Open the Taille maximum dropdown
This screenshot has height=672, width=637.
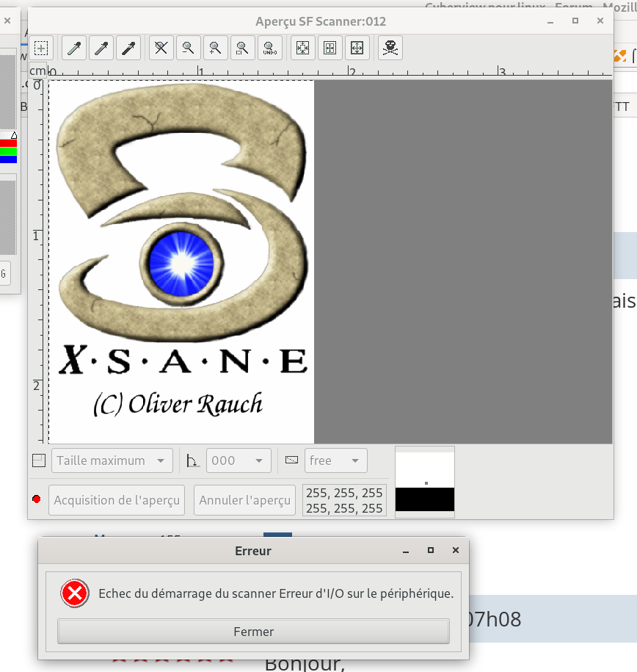(x=112, y=460)
